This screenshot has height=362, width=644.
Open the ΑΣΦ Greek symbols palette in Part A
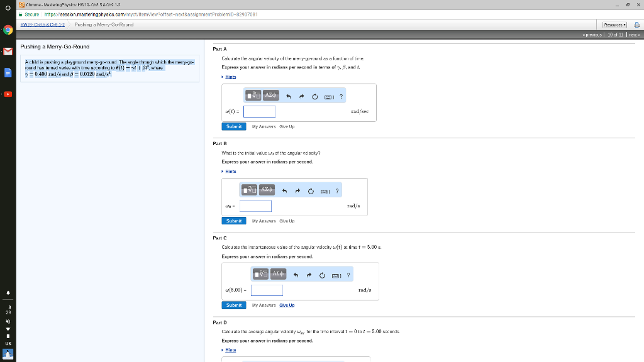click(x=270, y=96)
